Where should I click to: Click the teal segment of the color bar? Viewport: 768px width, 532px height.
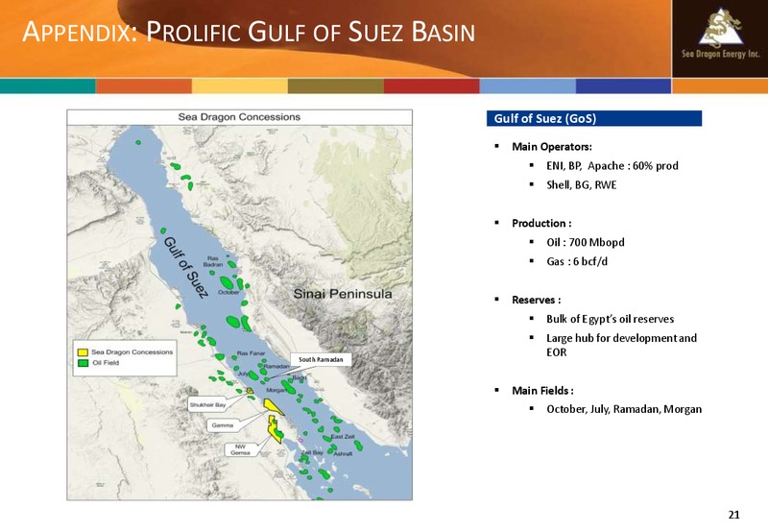click(48, 86)
